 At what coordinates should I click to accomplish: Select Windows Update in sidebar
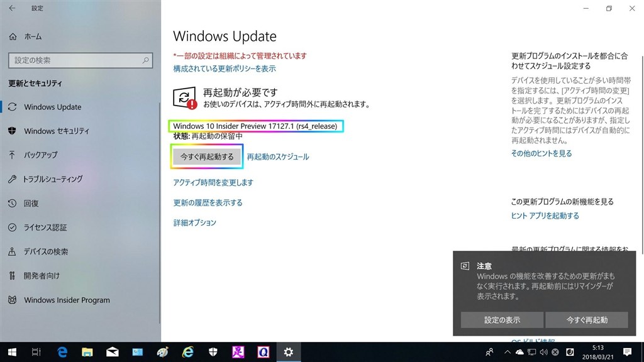[x=53, y=107]
